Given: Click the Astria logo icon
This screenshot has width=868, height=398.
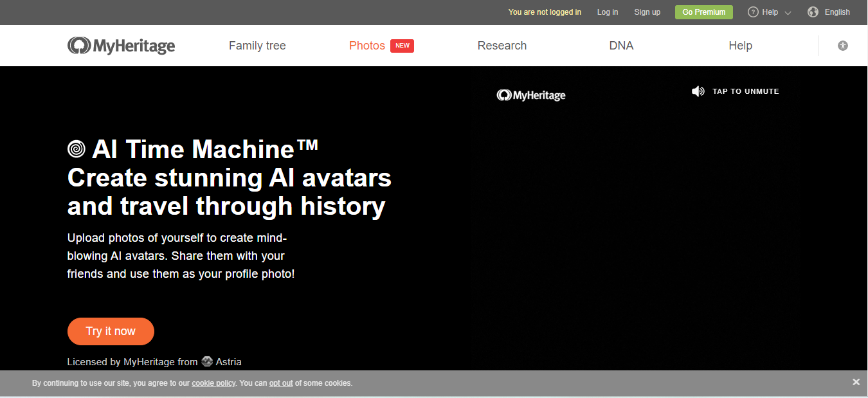Looking at the screenshot, I should (x=207, y=361).
